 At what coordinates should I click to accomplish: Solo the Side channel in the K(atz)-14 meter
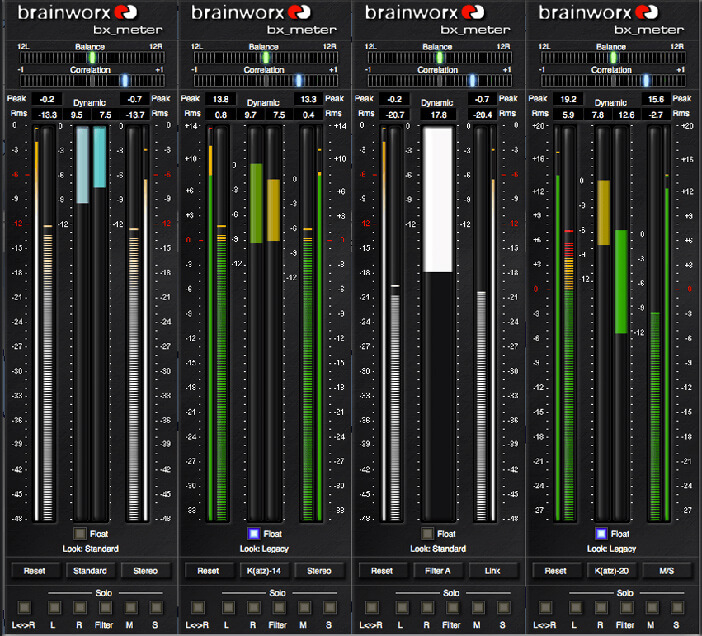pos(329,607)
